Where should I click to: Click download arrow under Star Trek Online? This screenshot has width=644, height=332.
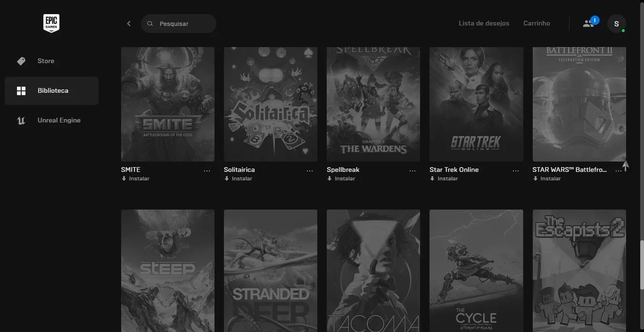click(432, 178)
